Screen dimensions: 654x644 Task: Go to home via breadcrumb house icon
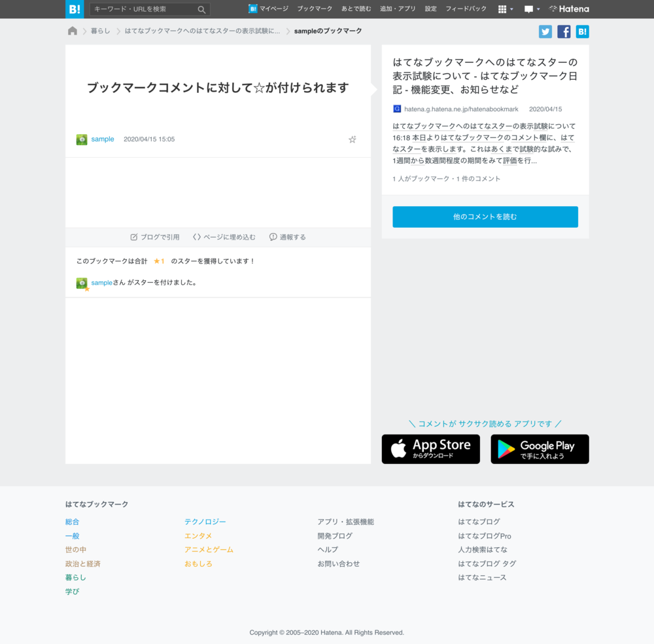73,31
